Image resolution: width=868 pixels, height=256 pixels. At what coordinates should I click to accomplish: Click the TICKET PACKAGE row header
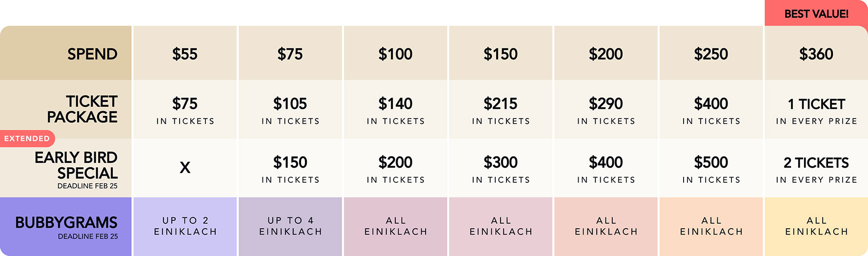pos(82,109)
